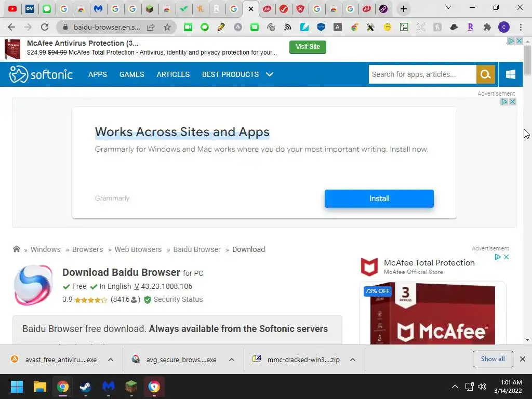Image resolution: width=532 pixels, height=399 pixels.
Task: Go to Softonic home via logo
Action: 41,74
